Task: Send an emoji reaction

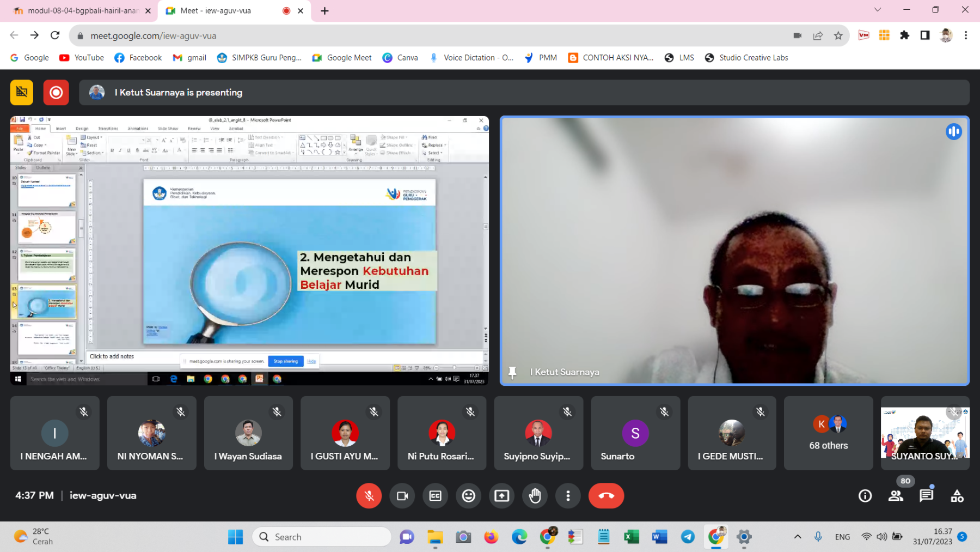Action: 469,496
